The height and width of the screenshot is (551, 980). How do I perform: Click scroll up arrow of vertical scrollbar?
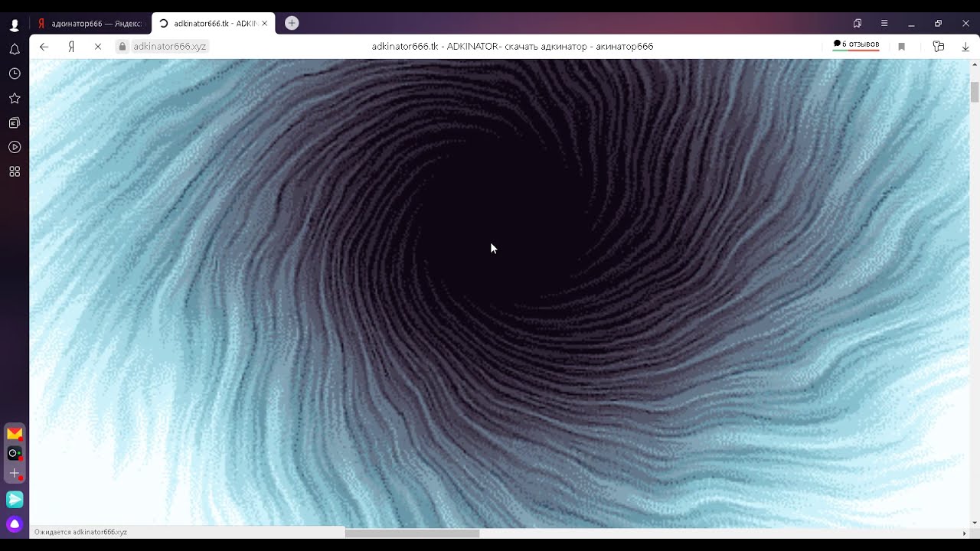(975, 64)
